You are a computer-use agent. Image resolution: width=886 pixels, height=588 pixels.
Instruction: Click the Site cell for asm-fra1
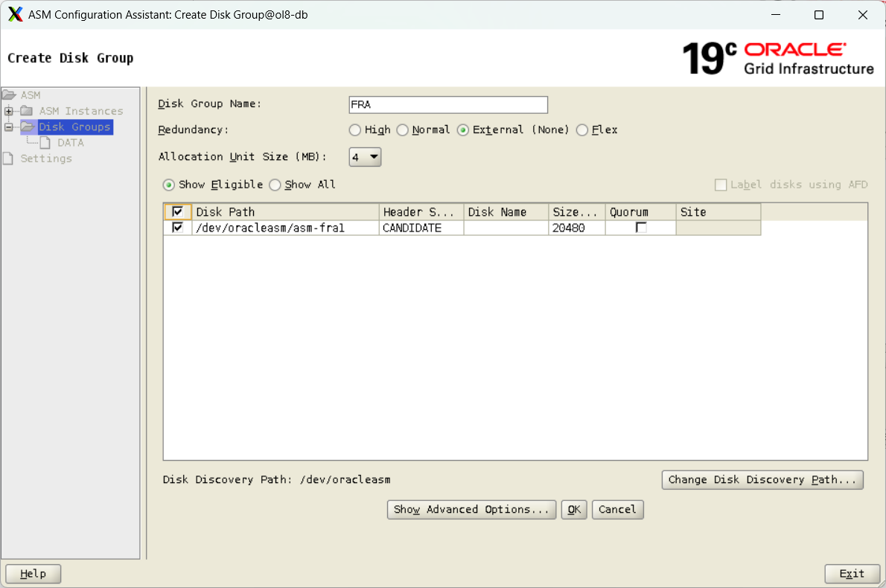click(x=718, y=228)
